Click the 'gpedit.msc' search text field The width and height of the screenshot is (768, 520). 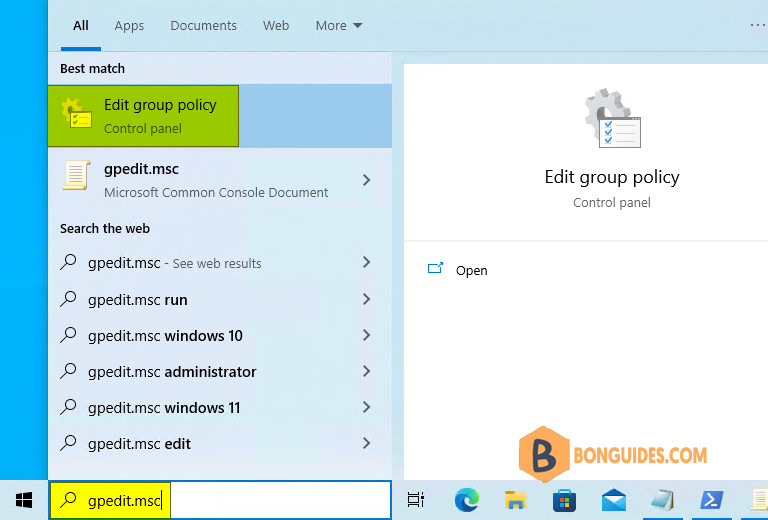[220, 500]
